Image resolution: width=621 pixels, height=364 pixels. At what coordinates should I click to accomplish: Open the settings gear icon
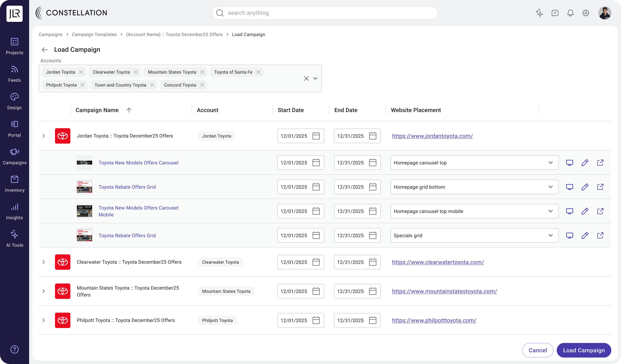[x=586, y=13]
